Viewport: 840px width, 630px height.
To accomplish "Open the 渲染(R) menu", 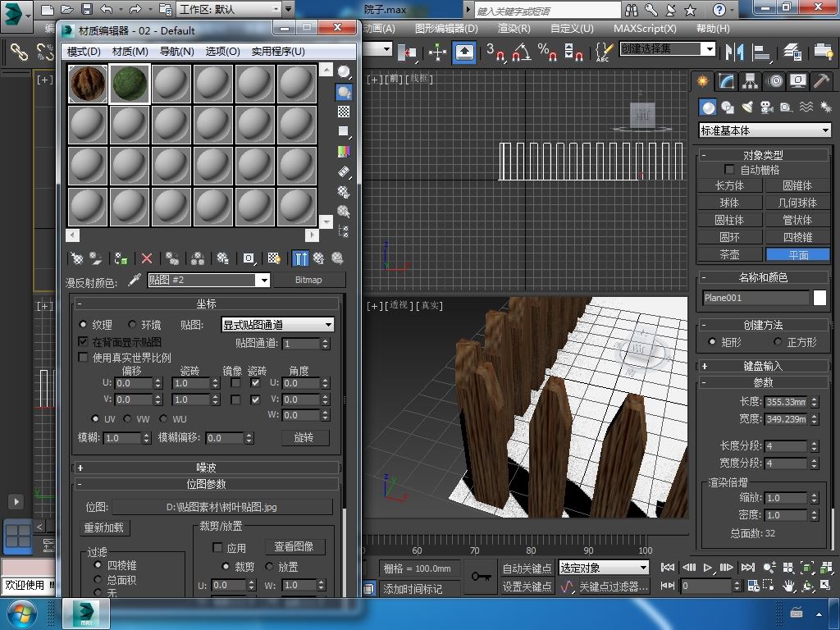I will click(514, 28).
